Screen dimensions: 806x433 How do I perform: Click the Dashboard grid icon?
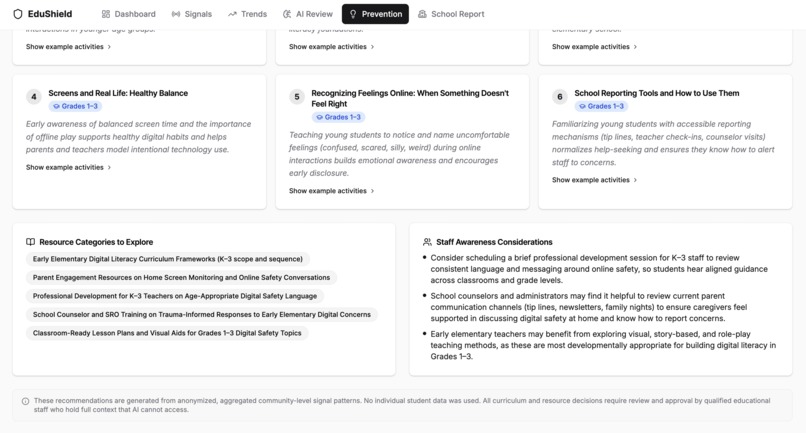106,14
